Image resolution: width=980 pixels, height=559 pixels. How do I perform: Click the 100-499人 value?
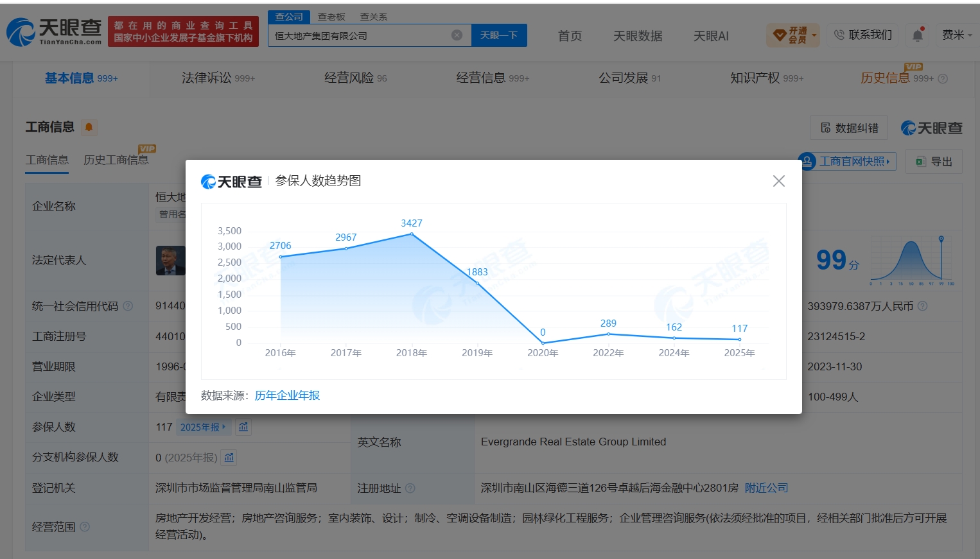point(833,397)
